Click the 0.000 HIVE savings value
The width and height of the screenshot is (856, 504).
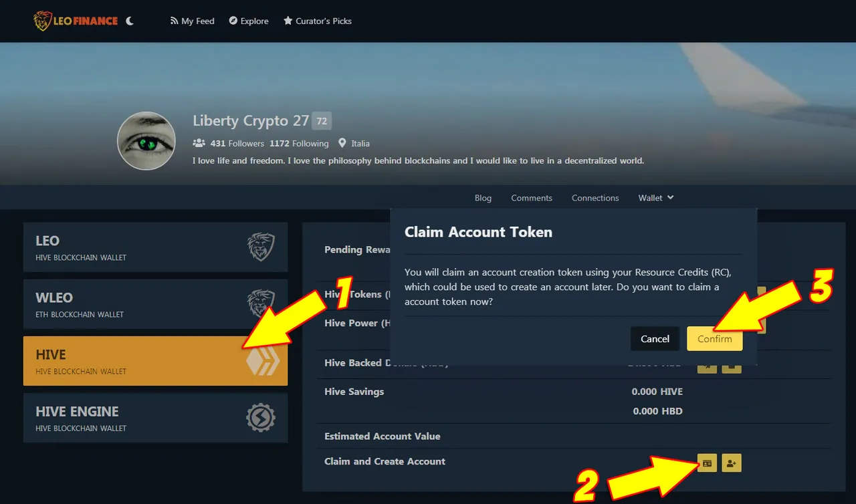657,392
